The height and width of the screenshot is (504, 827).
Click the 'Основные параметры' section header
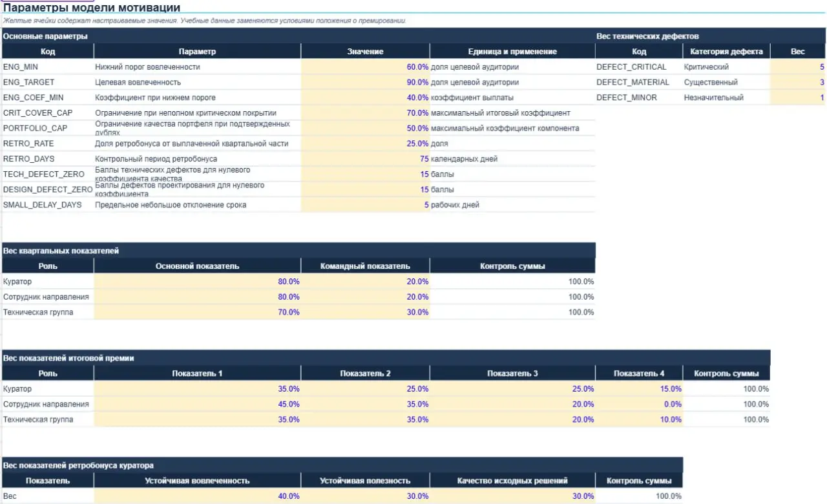pyautogui.click(x=45, y=37)
